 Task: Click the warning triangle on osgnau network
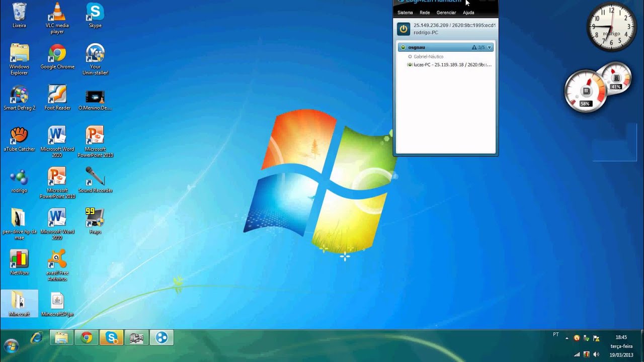(x=474, y=47)
